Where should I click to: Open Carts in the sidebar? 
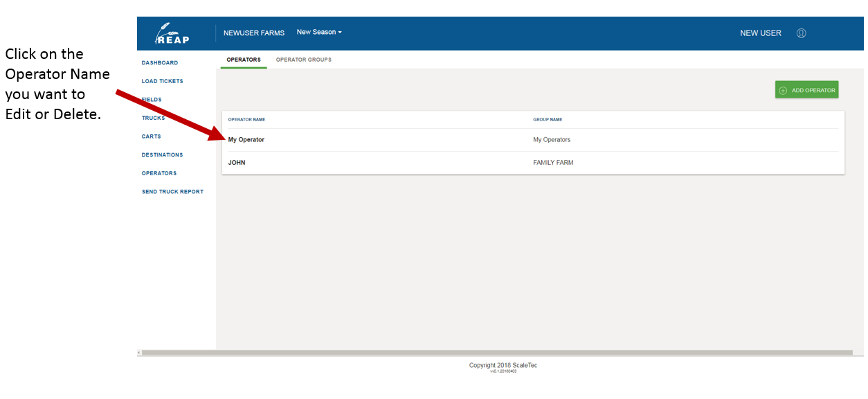click(152, 136)
